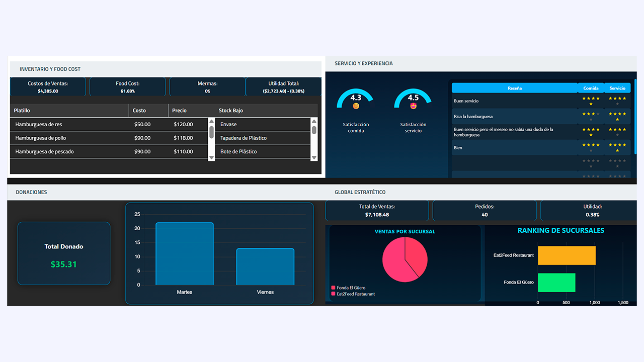Click the smiley emoji on the comida satisfaction gauge
This screenshot has height=362, width=644.
356,105
